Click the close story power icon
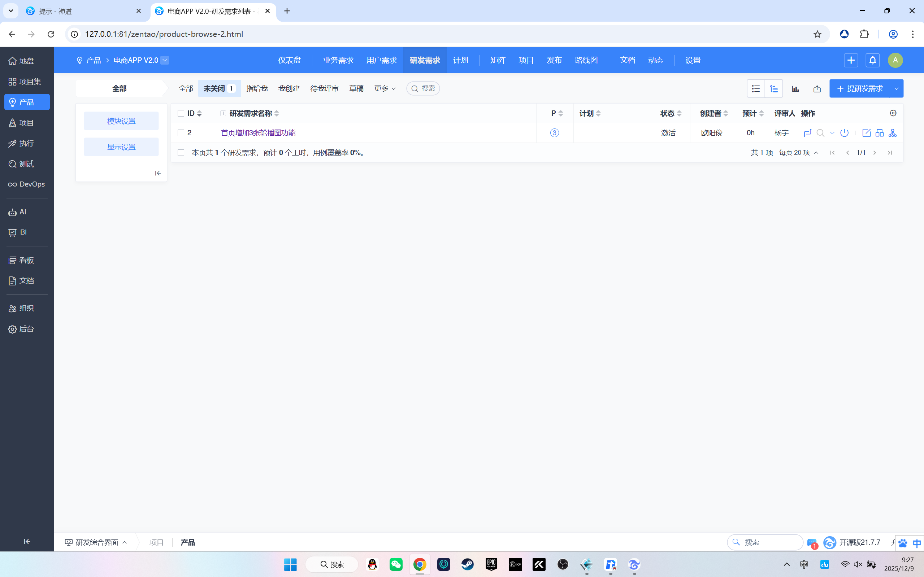 pos(844,133)
